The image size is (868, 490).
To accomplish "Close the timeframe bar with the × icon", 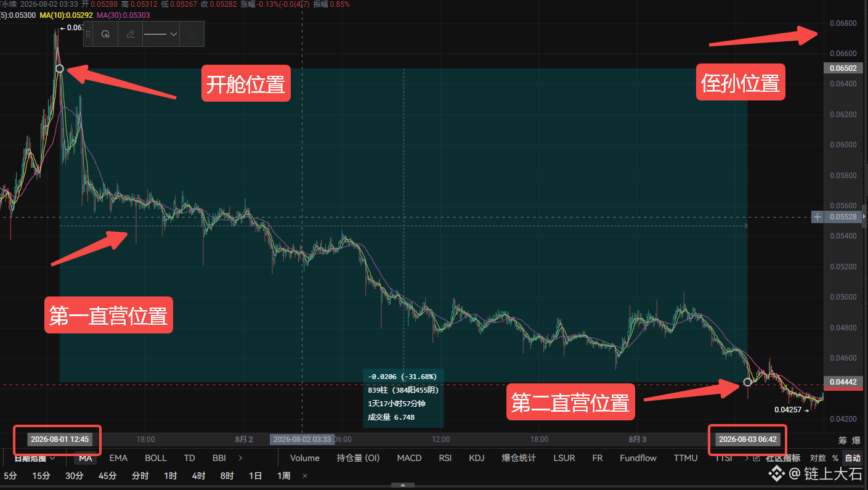I will click(304, 476).
